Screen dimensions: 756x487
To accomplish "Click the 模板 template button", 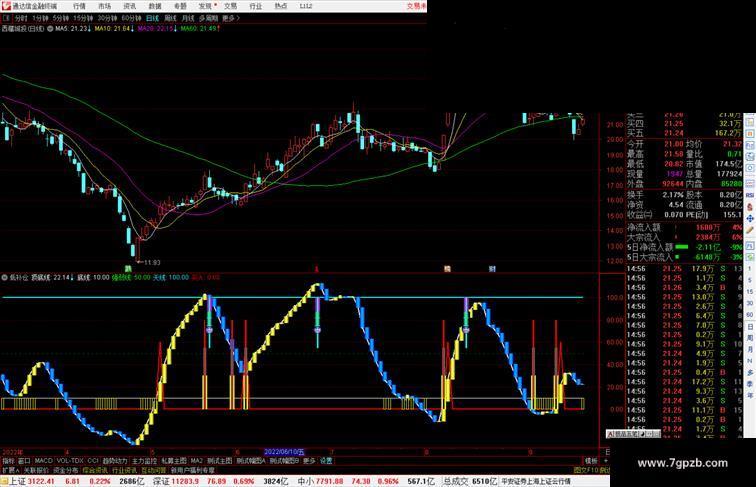I will 591,461.
